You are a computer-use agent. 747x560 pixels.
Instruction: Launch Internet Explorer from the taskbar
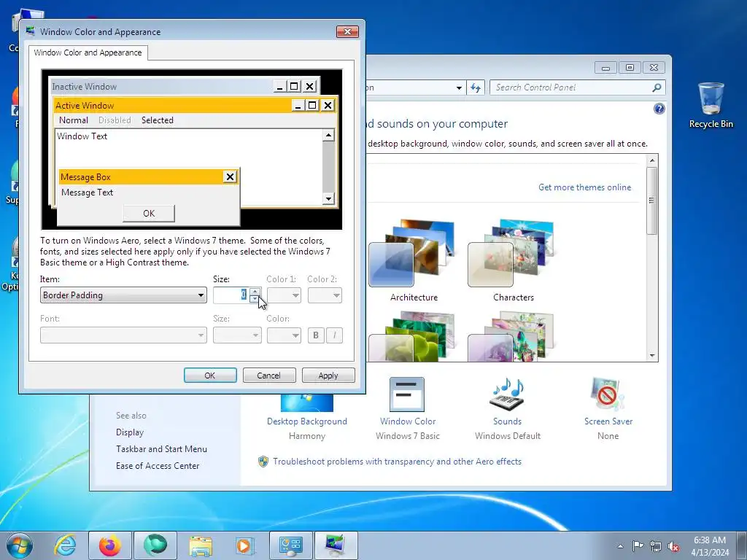[x=65, y=545]
